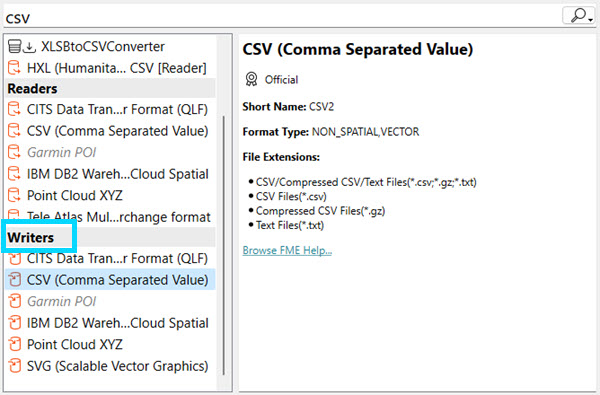This screenshot has height=395, width=600.
Task: Click the Official badge icon
Action: pos(251,79)
